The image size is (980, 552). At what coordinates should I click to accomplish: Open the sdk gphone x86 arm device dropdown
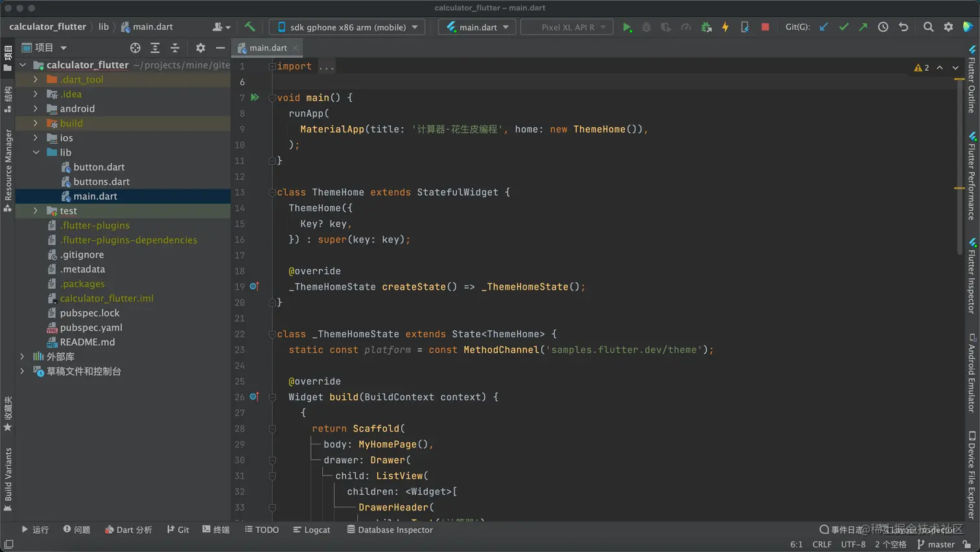point(347,27)
